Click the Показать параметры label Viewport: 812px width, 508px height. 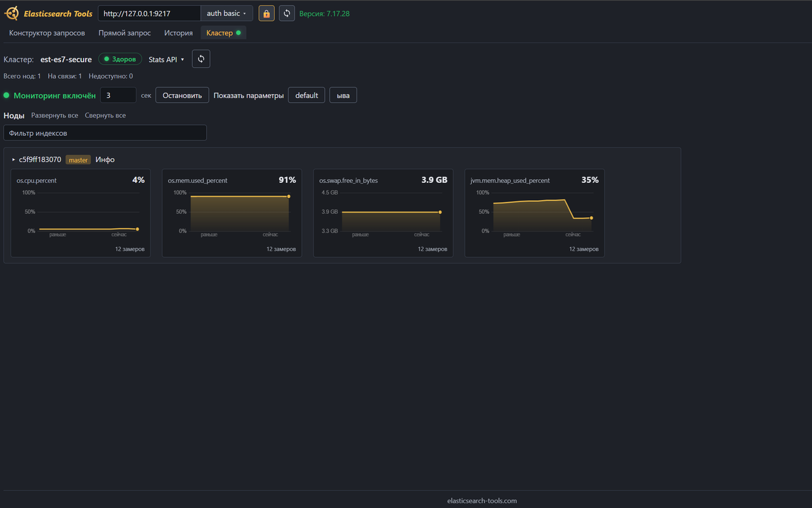249,95
